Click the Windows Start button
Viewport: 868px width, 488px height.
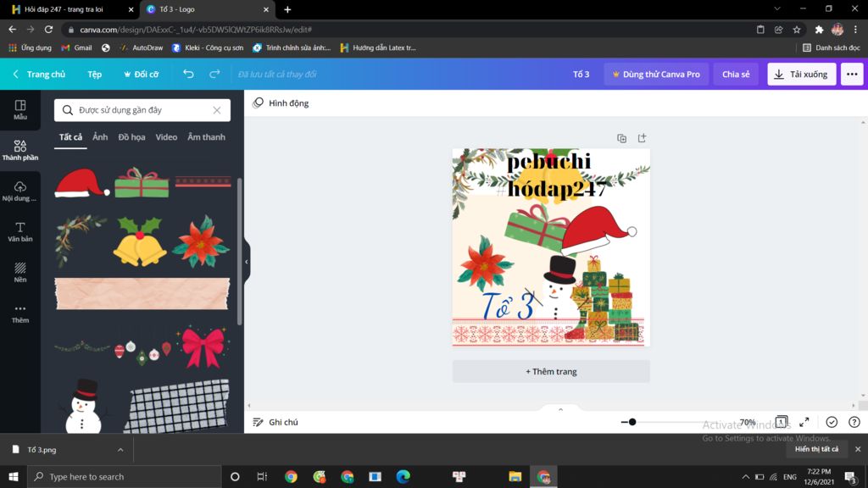[14, 476]
